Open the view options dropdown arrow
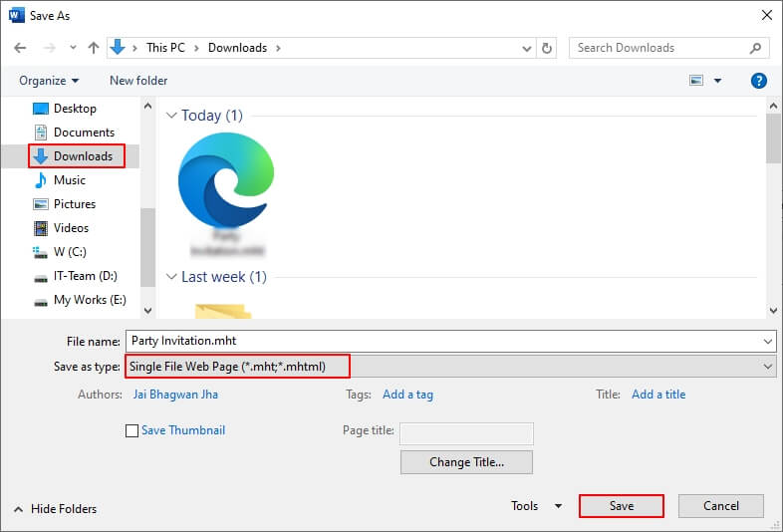 (x=717, y=81)
